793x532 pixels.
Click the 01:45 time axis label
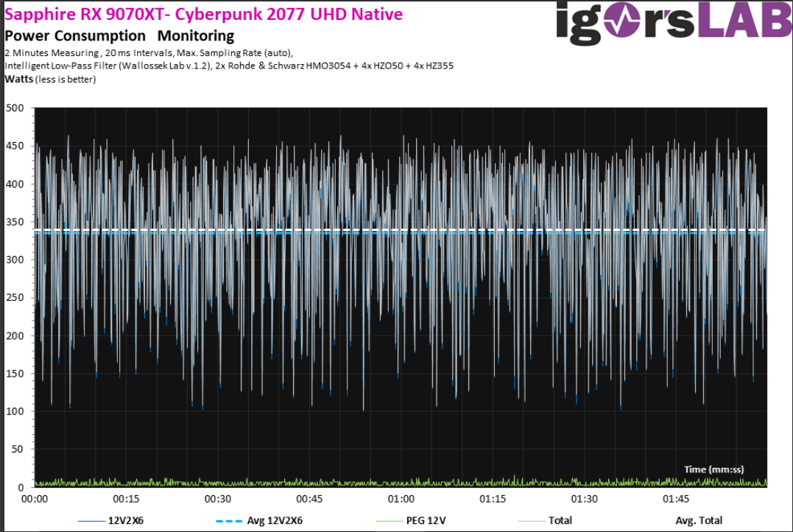[x=676, y=499]
